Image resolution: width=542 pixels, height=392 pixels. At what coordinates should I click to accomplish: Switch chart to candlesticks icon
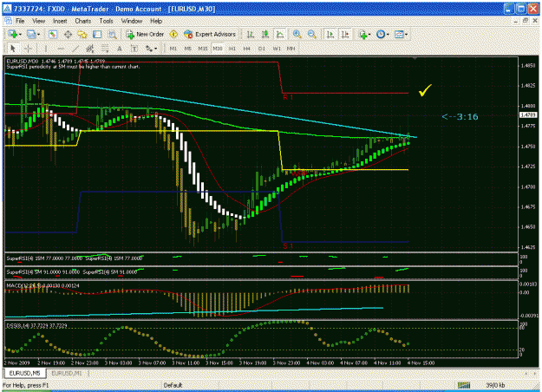(x=265, y=34)
